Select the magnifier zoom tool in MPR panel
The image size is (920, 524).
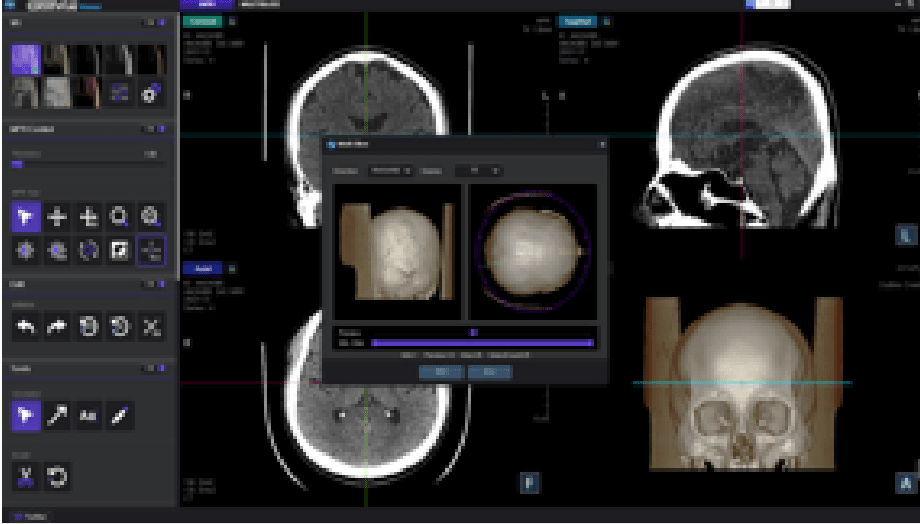(x=120, y=217)
